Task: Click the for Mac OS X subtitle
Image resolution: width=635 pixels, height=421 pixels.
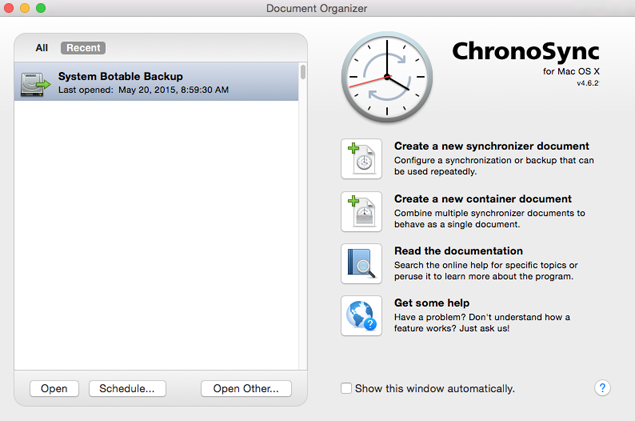Action: pos(571,71)
